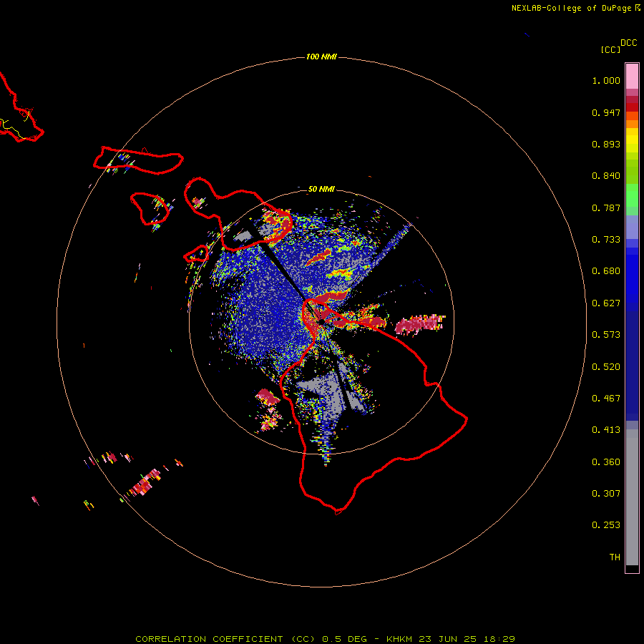The height and width of the screenshot is (644, 644).
Task: Select the 0.520 legend value
Action: (x=606, y=367)
